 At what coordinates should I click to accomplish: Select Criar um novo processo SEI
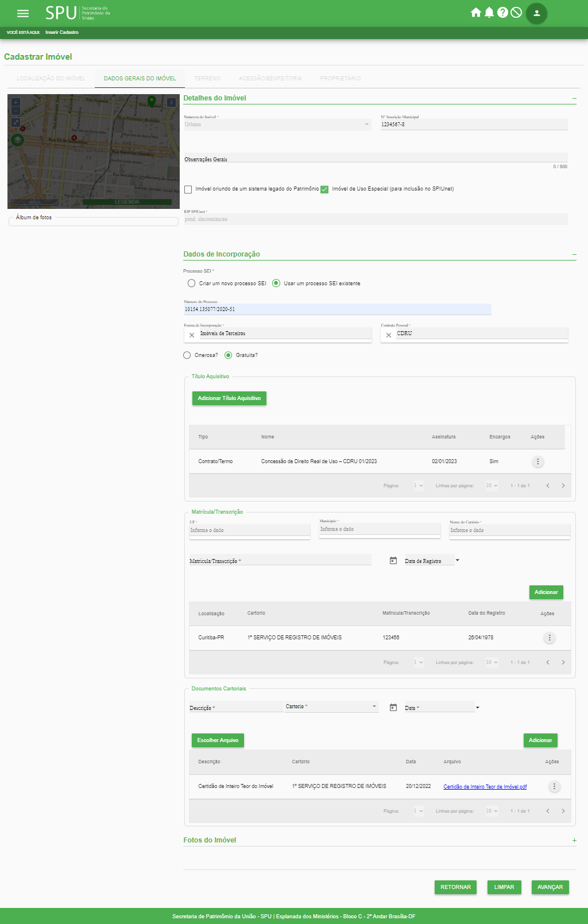[191, 284]
